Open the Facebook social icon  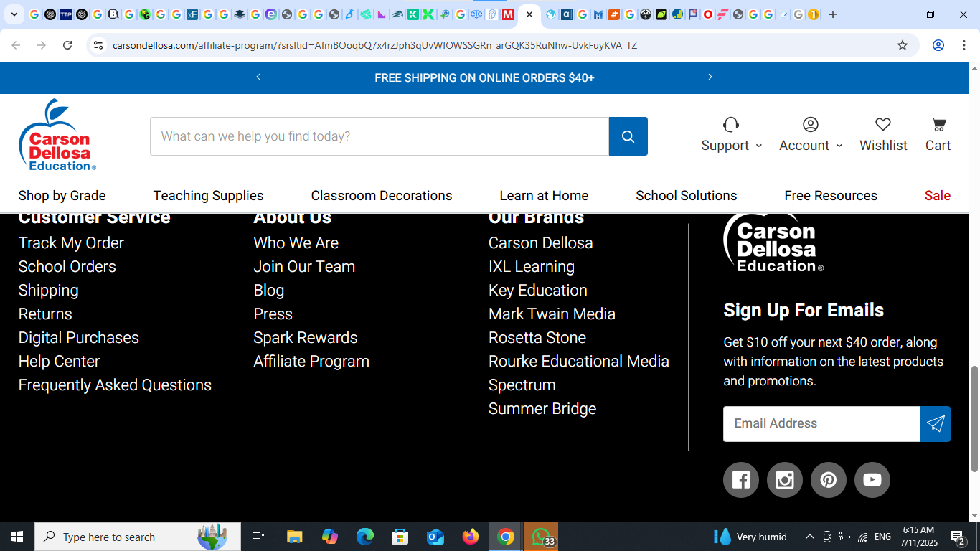click(741, 480)
